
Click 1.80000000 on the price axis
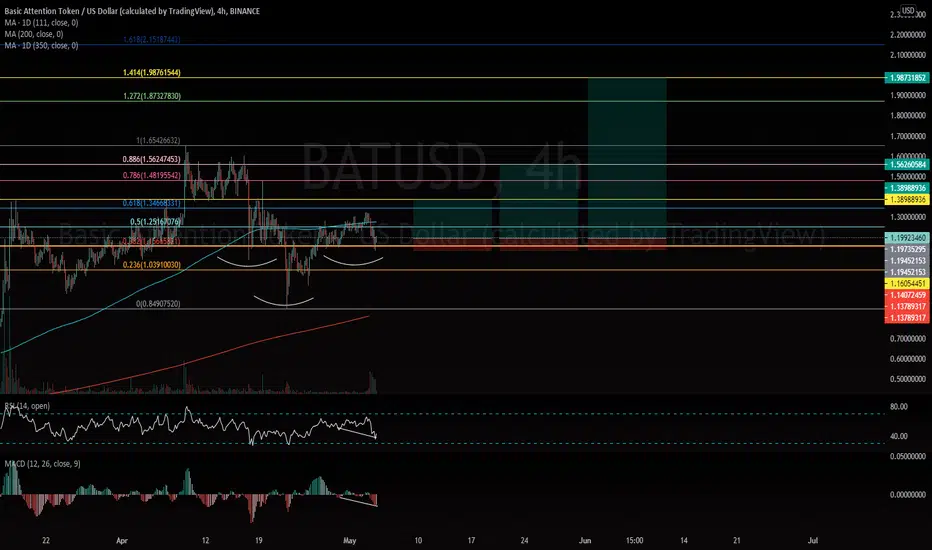908,116
